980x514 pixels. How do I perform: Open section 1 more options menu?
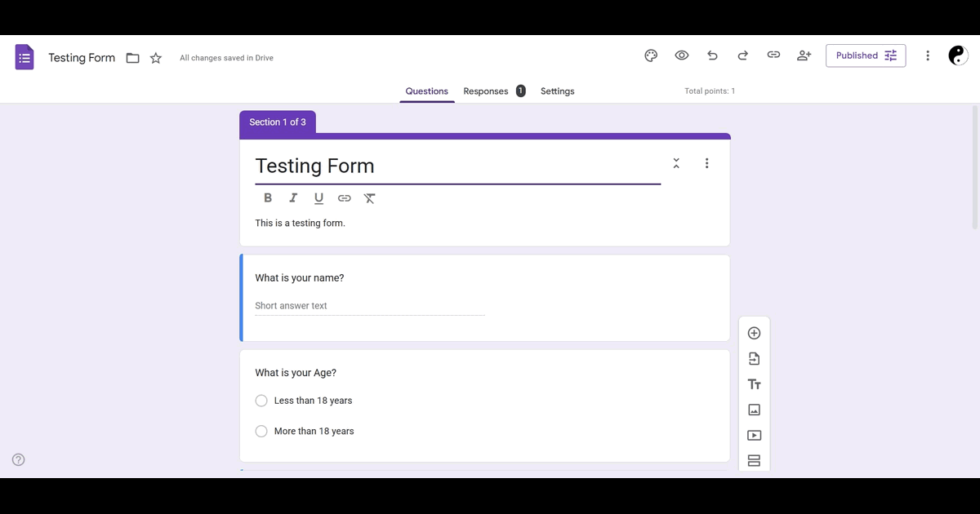[706, 163]
